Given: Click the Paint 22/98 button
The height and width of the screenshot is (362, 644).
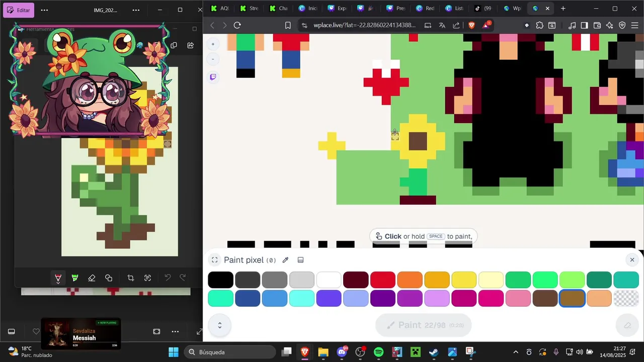Looking at the screenshot, I should point(424,325).
